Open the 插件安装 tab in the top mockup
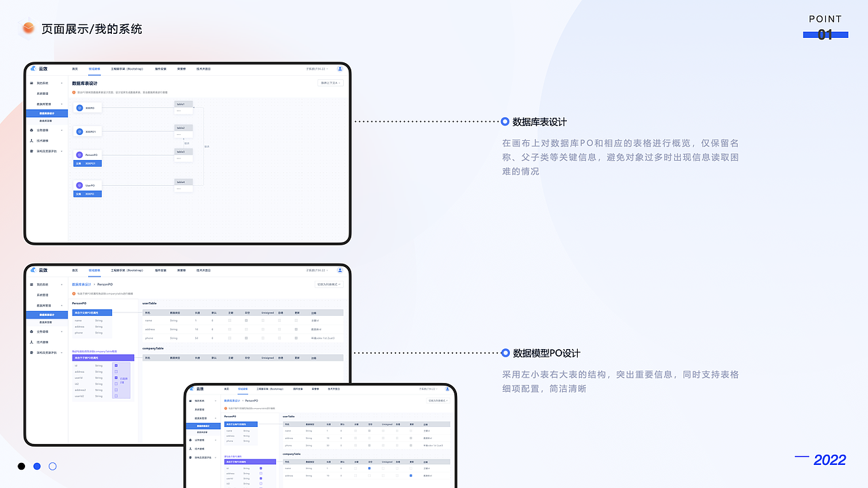Image resolution: width=868 pixels, height=488 pixels. point(161,69)
